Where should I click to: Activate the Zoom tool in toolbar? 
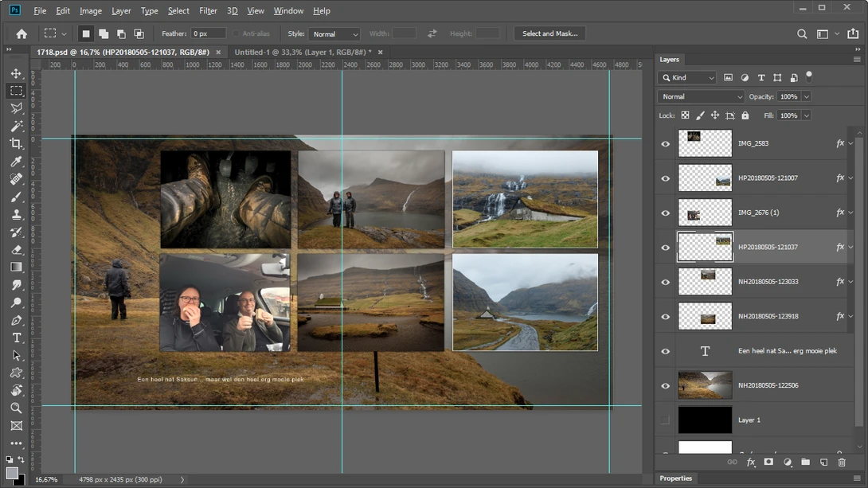coord(16,408)
